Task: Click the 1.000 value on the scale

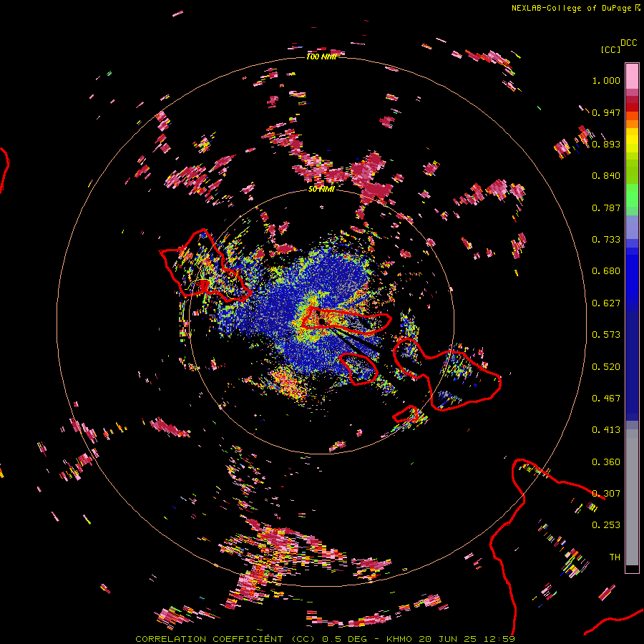Action: tap(606, 80)
